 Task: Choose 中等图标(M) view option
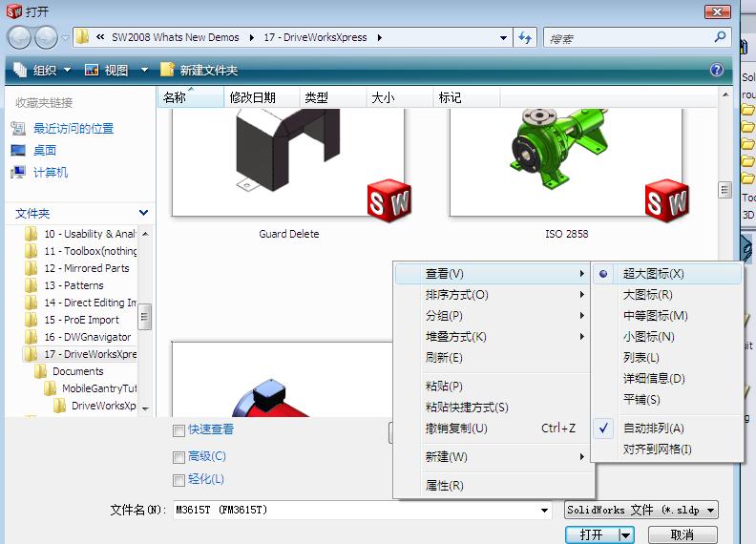click(667, 316)
